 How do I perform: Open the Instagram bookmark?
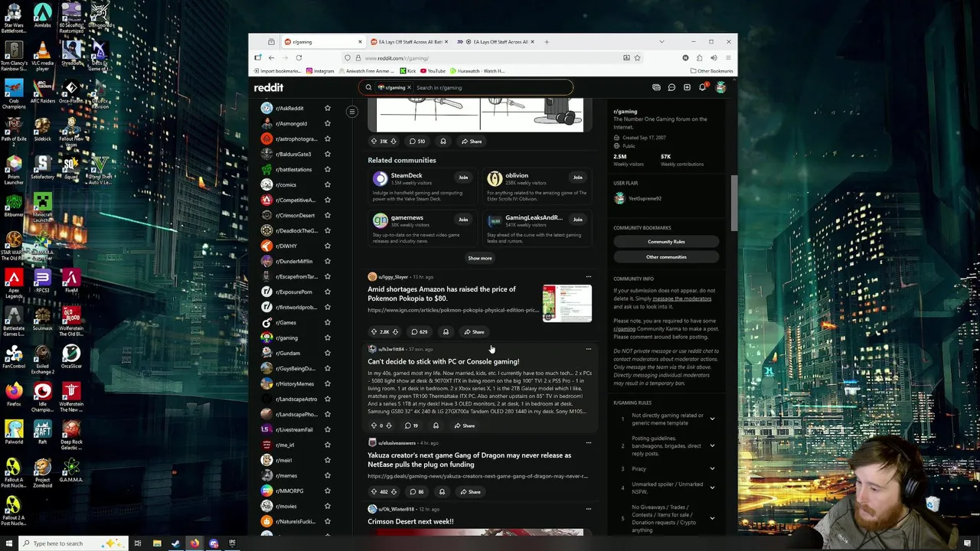(320, 71)
